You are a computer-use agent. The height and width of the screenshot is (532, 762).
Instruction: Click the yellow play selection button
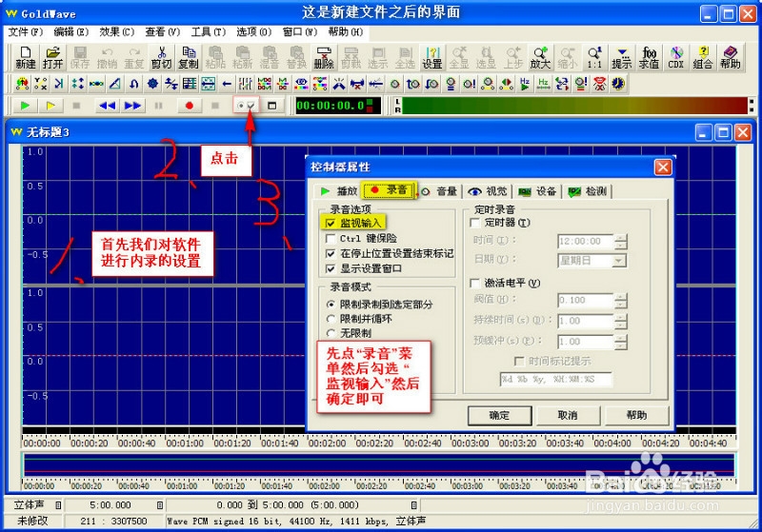pos(50,106)
